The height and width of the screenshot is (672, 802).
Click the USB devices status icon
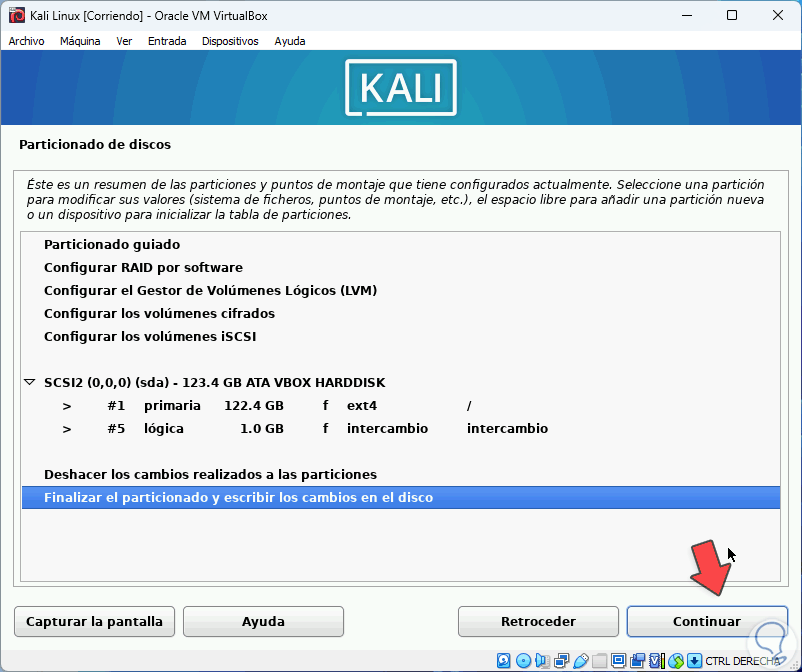click(x=581, y=661)
